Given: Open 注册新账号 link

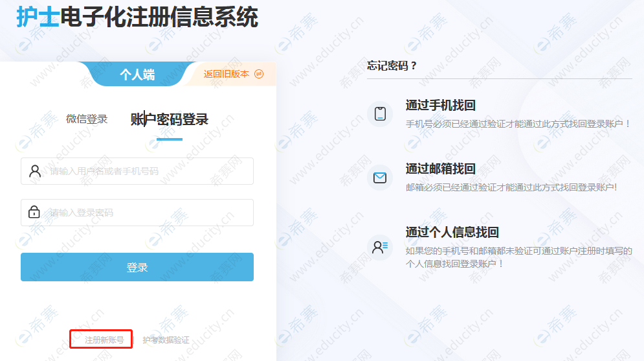Looking at the screenshot, I should pyautogui.click(x=104, y=340).
